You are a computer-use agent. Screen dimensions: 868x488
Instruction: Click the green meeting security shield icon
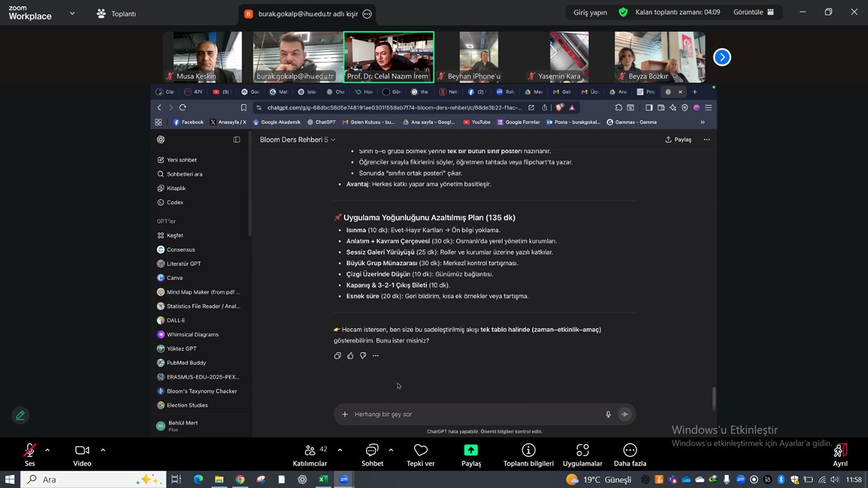click(623, 12)
